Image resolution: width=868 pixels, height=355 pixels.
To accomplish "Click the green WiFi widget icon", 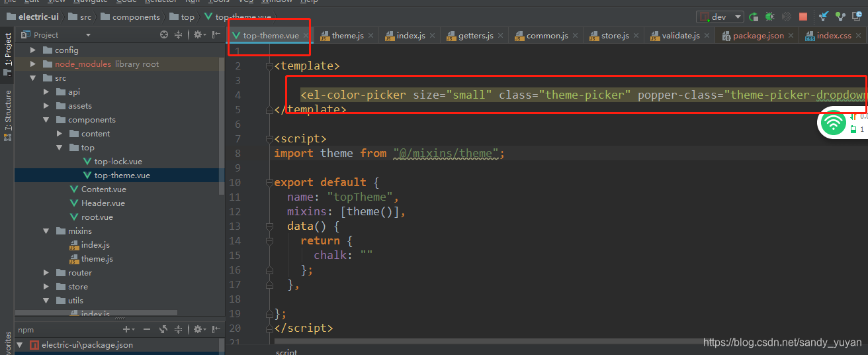I will tap(833, 123).
